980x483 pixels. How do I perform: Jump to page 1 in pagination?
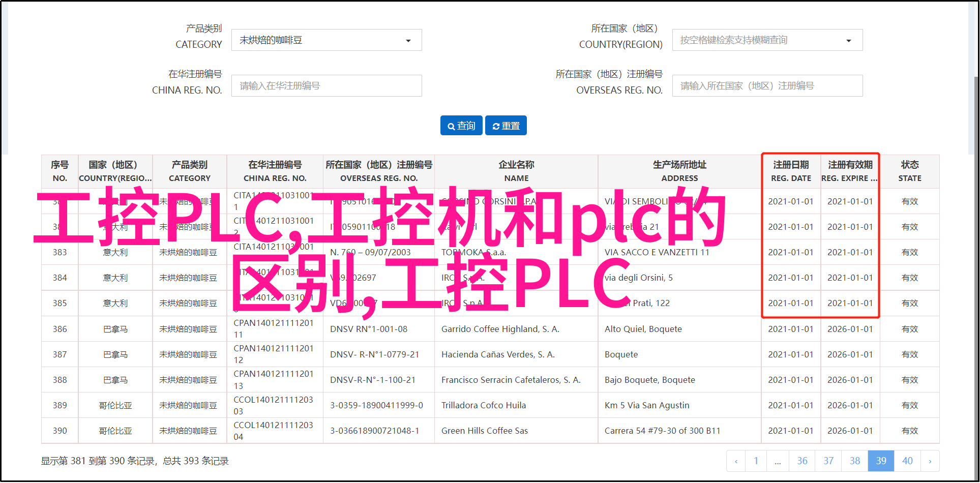tap(756, 461)
